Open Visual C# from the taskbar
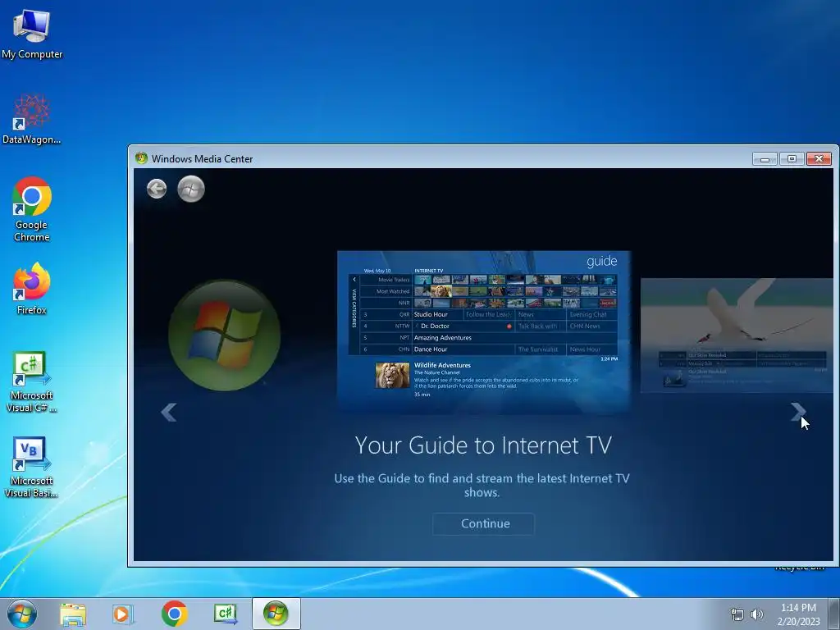840x630 pixels. click(226, 614)
